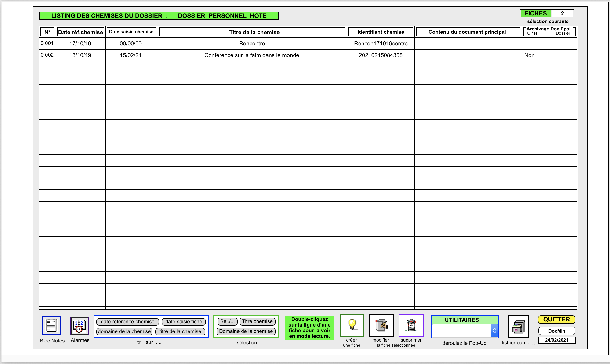Screen dimensions: 610x364
Task: Sort by date référence chemise
Action: coord(127,322)
